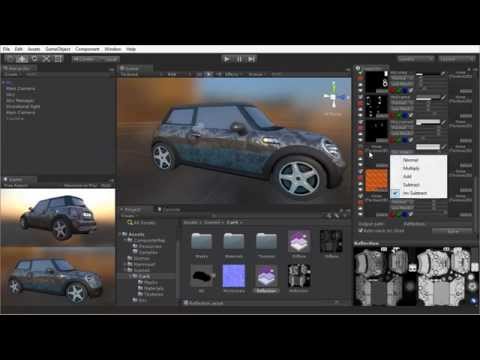The width and height of the screenshot is (480, 360).
Task: Switch to the Project tab
Action: [x=132, y=210]
